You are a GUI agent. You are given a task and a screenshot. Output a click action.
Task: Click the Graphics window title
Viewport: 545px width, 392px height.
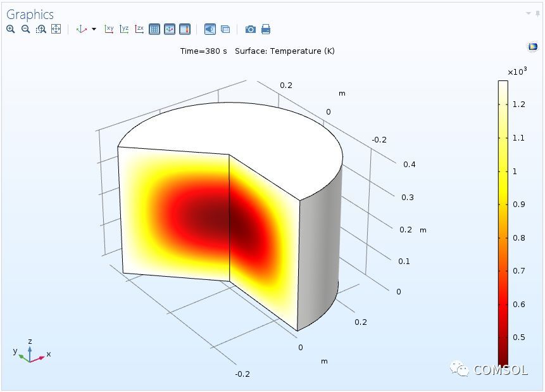(x=30, y=15)
